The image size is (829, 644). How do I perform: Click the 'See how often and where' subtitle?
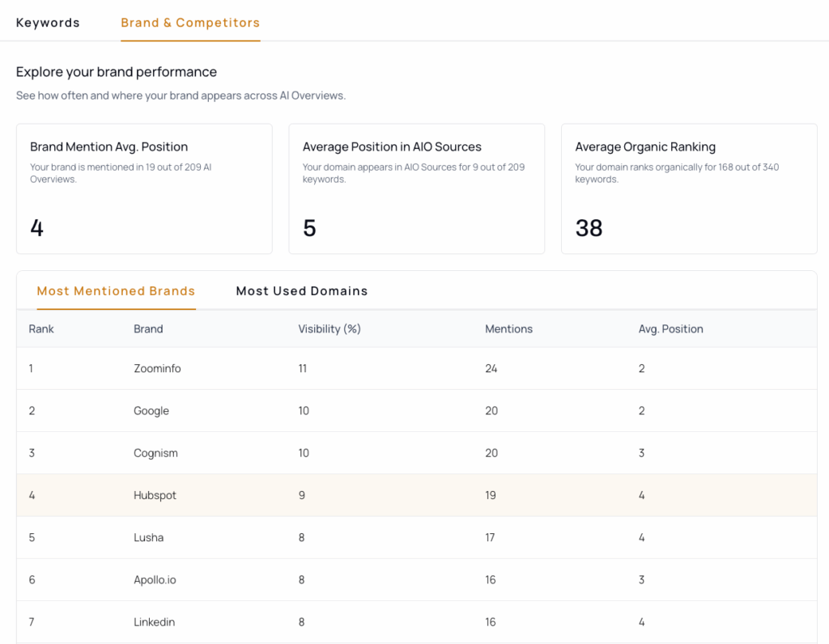coord(181,95)
